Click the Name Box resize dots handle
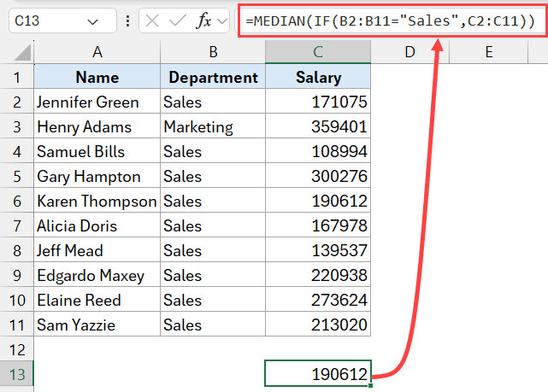This screenshot has width=548, height=392. pos(129,21)
